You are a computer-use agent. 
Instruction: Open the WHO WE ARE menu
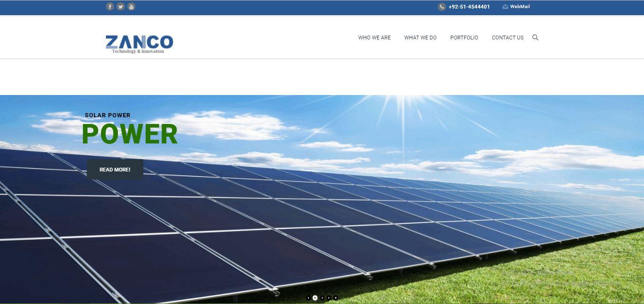tap(374, 38)
